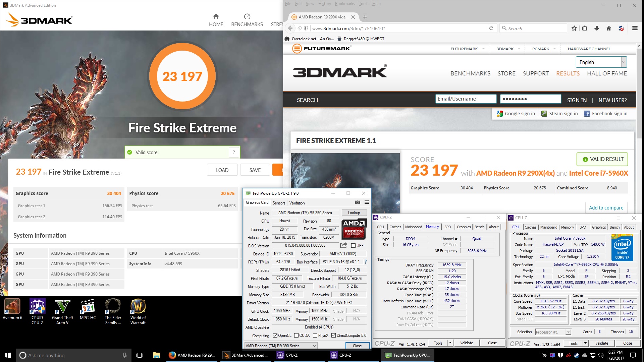Open Task View in taskbar
The height and width of the screenshot is (362, 644).
point(140,355)
